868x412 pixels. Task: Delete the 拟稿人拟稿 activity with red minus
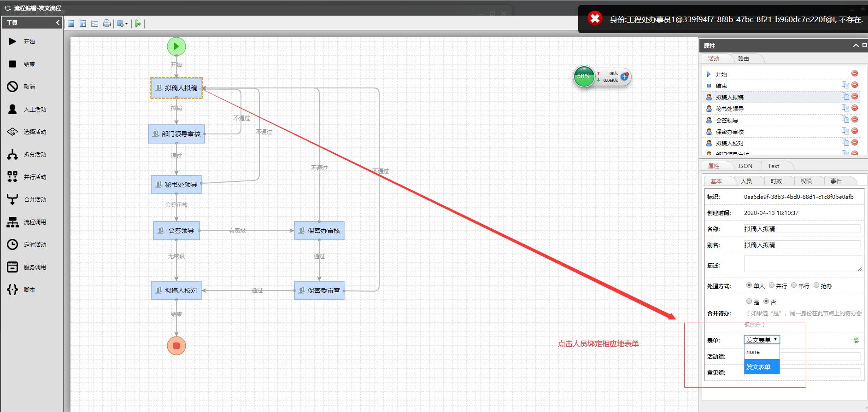click(x=855, y=96)
